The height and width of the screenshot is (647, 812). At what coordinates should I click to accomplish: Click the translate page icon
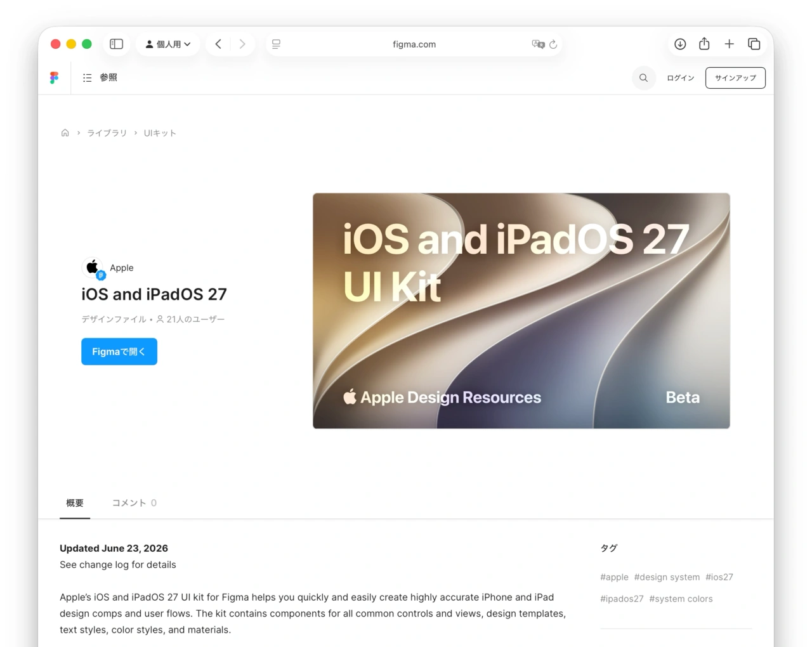[538, 44]
